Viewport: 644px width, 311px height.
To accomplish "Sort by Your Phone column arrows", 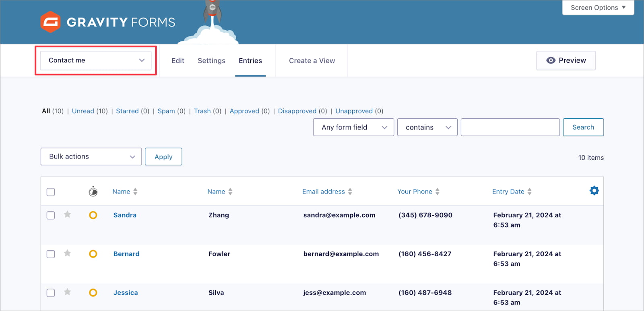I will (x=438, y=192).
